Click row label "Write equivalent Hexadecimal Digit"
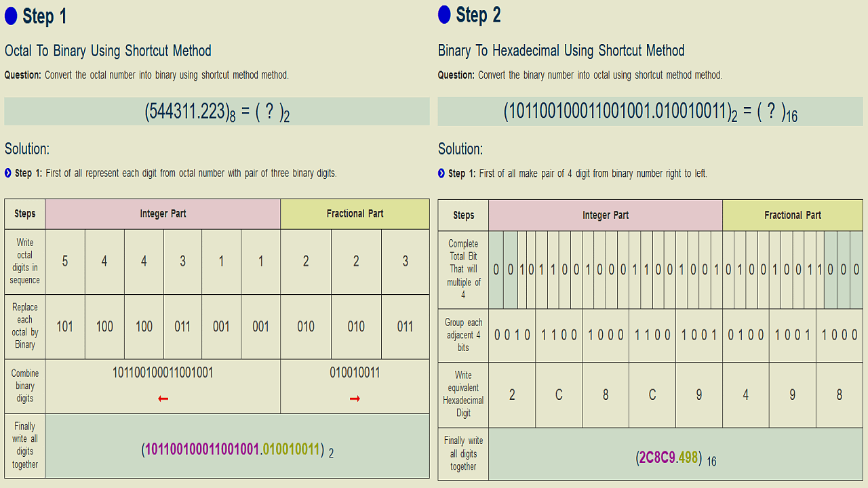 coord(464,394)
